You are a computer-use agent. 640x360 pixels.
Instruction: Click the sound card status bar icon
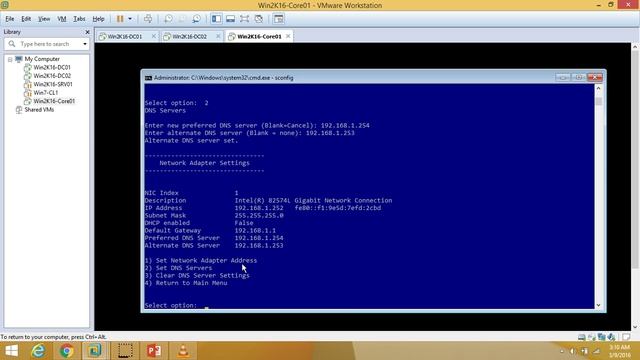611,337
